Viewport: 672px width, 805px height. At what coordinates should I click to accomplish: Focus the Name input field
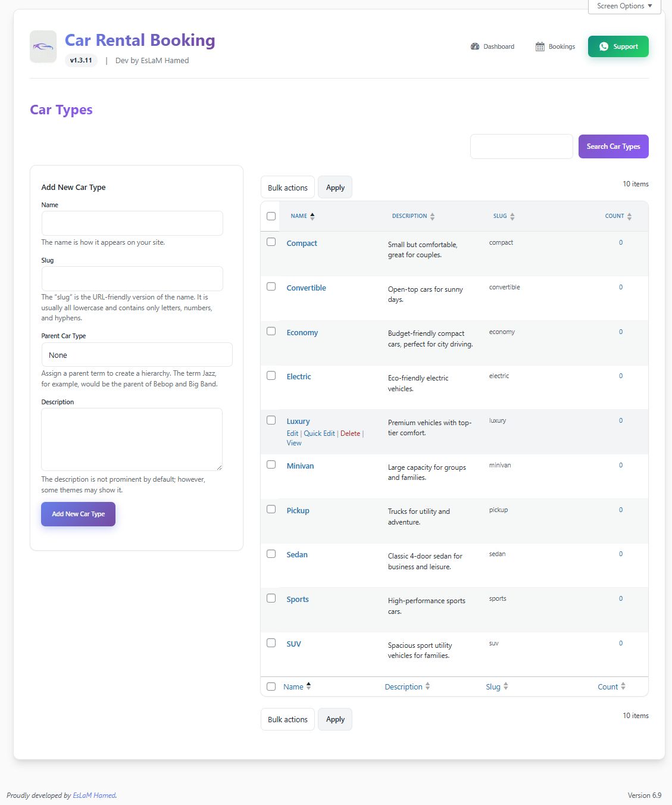tap(132, 223)
